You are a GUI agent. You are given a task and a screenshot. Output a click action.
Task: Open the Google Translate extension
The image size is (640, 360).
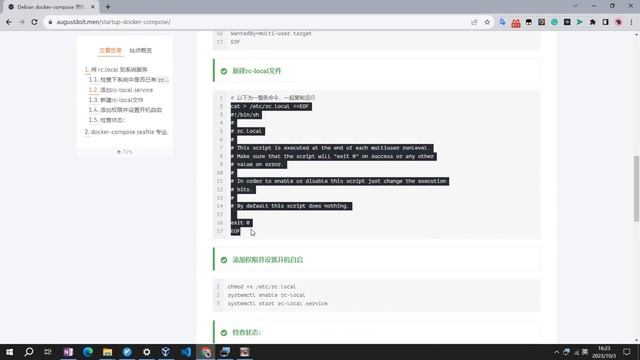pyautogui.click(x=502, y=22)
